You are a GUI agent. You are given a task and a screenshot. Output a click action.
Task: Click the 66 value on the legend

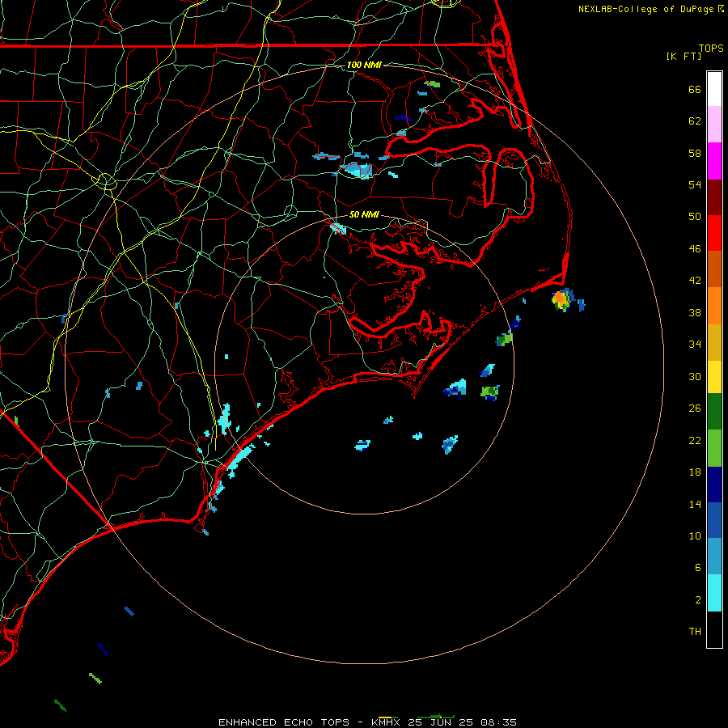(695, 89)
